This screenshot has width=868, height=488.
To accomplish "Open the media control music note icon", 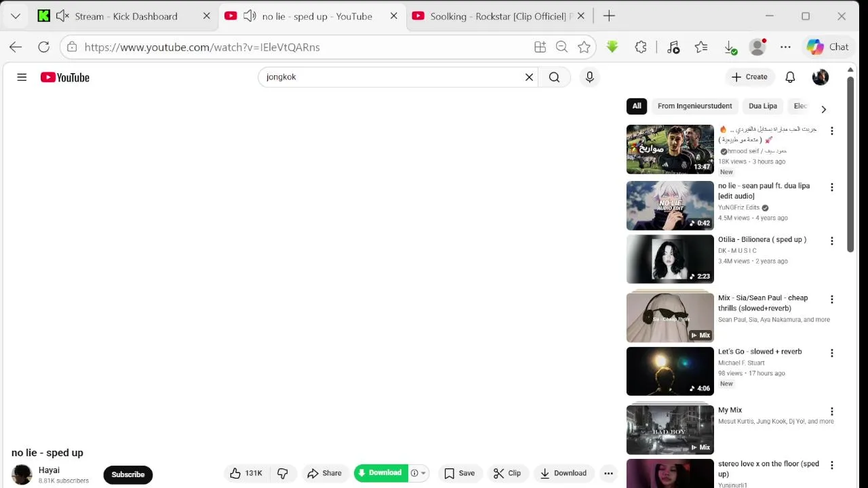I will point(673,47).
